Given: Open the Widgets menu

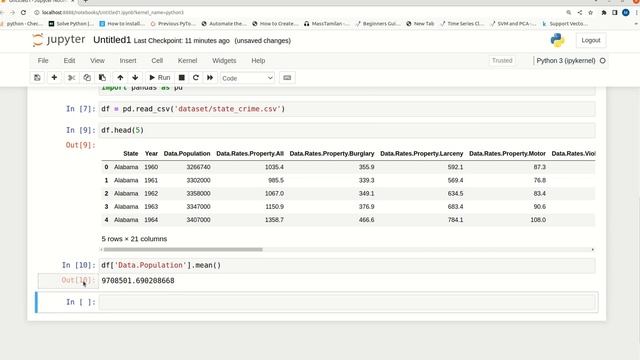Looking at the screenshot, I should (x=224, y=60).
